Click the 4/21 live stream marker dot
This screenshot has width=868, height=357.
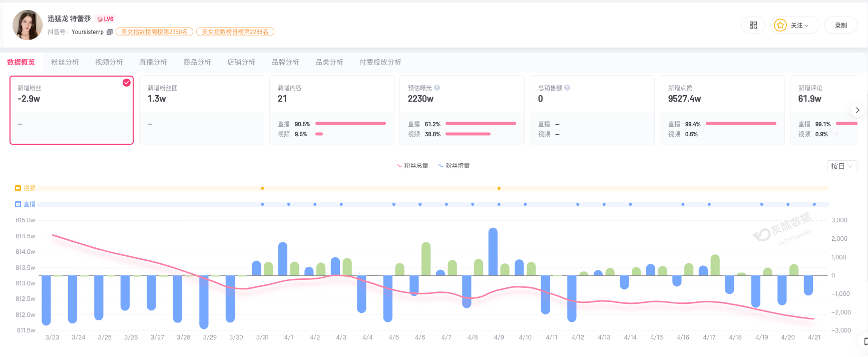pos(814,204)
